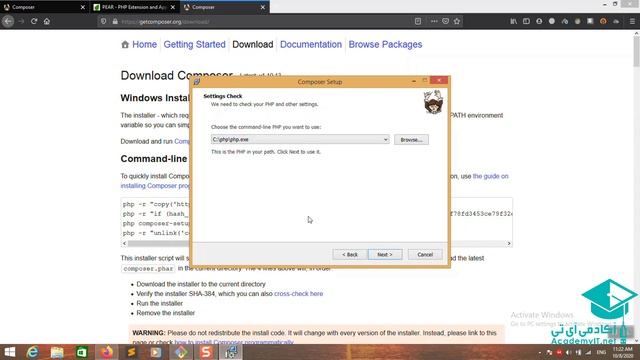640x360 pixels.
Task: Open Sublime Text from taskbar
Action: coord(131,352)
